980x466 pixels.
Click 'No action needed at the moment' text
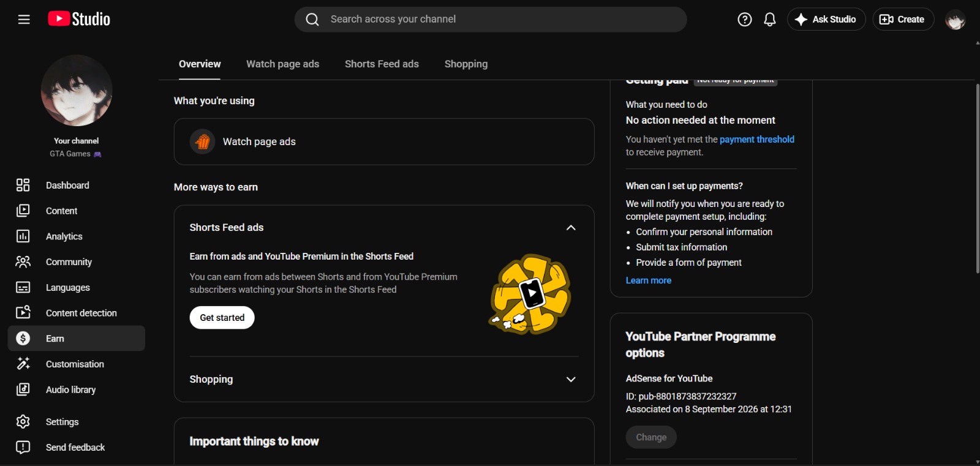[x=701, y=120]
